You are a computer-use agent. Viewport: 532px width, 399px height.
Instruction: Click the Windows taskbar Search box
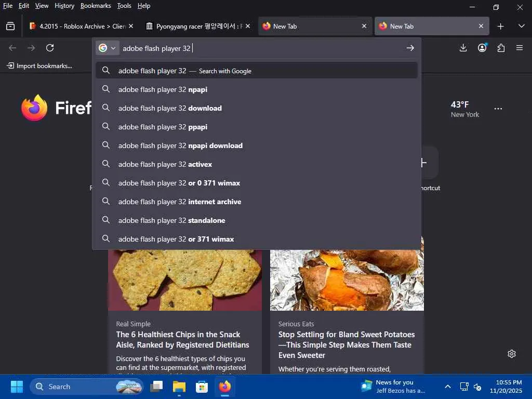[87, 387]
